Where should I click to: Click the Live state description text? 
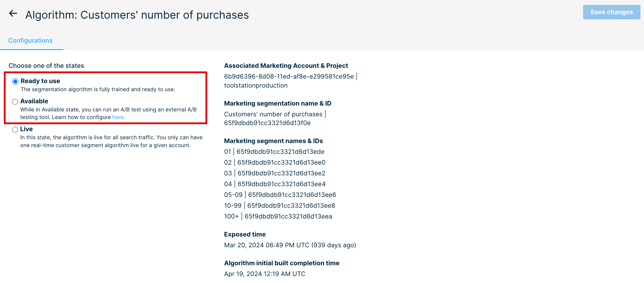point(111,141)
